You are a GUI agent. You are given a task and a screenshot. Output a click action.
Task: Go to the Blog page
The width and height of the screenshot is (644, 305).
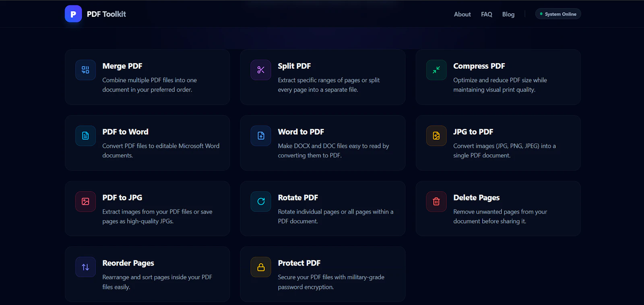tap(508, 14)
